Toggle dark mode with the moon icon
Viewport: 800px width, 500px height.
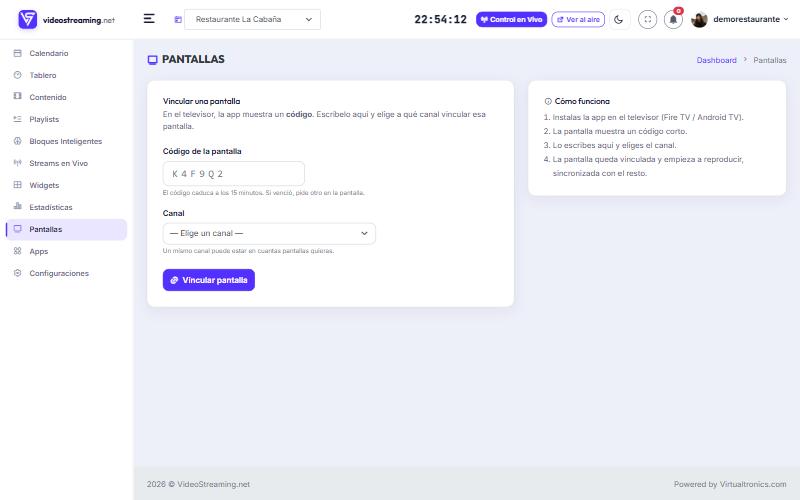coord(618,19)
